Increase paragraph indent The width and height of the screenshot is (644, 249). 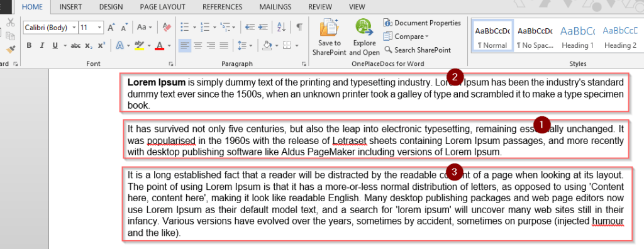coord(264,28)
